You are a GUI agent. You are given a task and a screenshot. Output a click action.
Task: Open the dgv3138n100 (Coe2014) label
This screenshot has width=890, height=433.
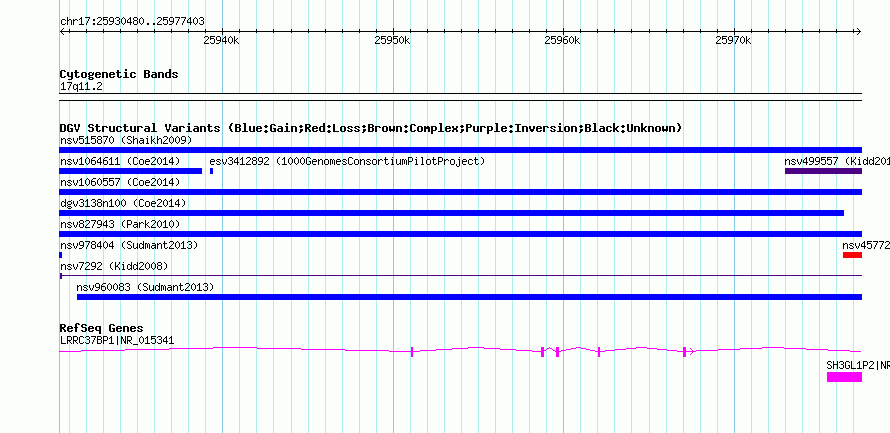[x=123, y=203]
